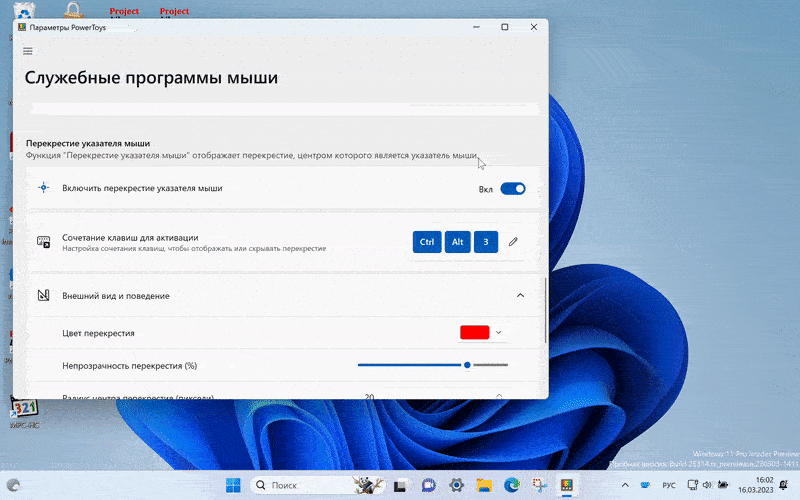Click the PowerToys icon on the taskbar

click(x=567, y=485)
